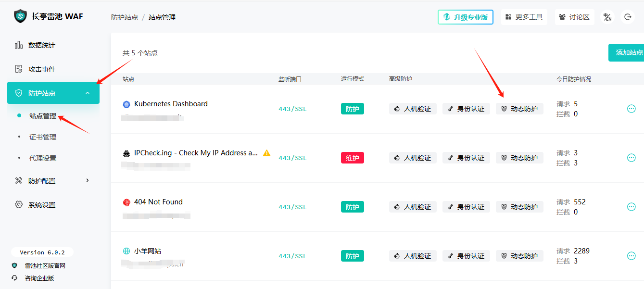Viewport: 644px width, 289px height.
Task: Click 人机验证 for 小羊网站
Action: [x=413, y=256]
